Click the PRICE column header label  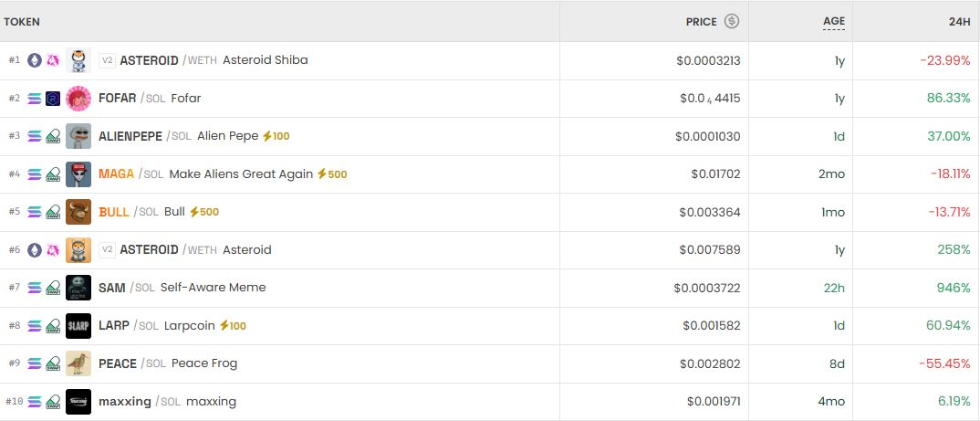coord(701,21)
